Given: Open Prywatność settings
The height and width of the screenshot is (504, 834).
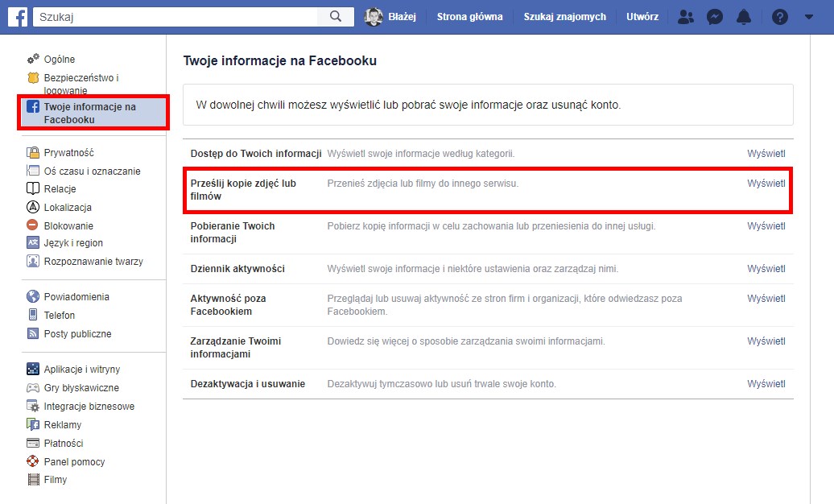Looking at the screenshot, I should tap(69, 153).
